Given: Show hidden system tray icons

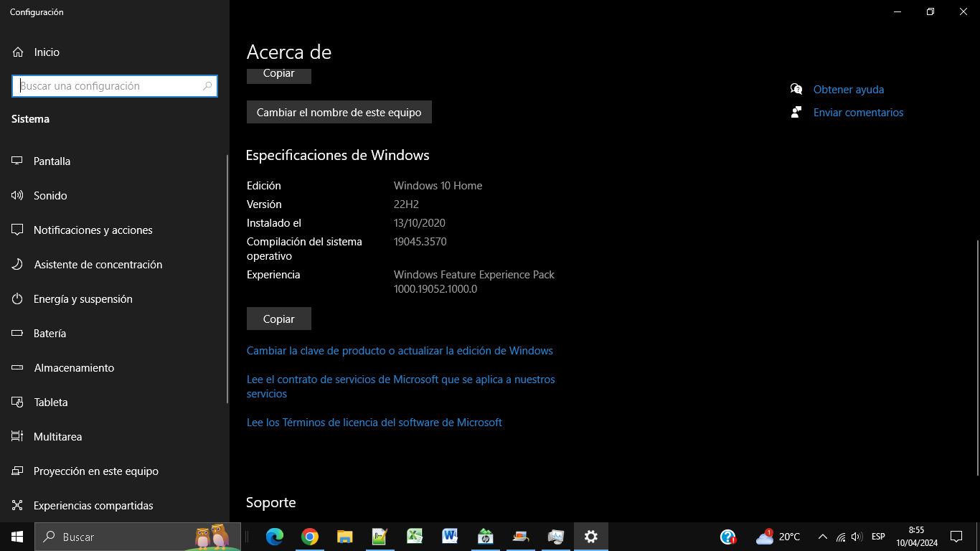Looking at the screenshot, I should coord(822,537).
